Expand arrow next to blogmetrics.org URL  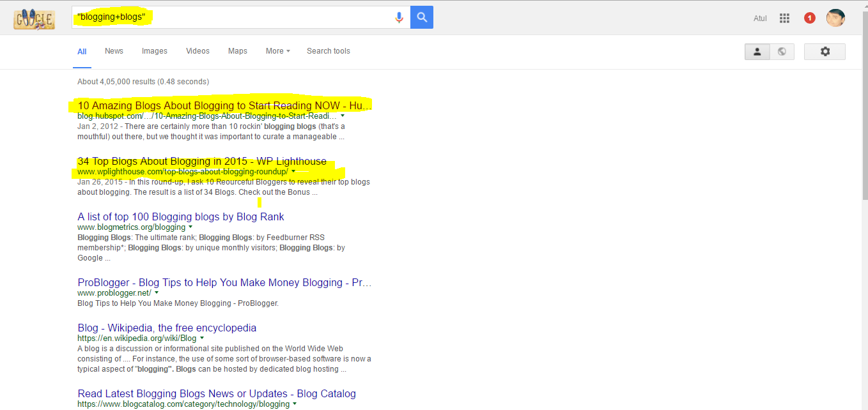pyautogui.click(x=190, y=227)
